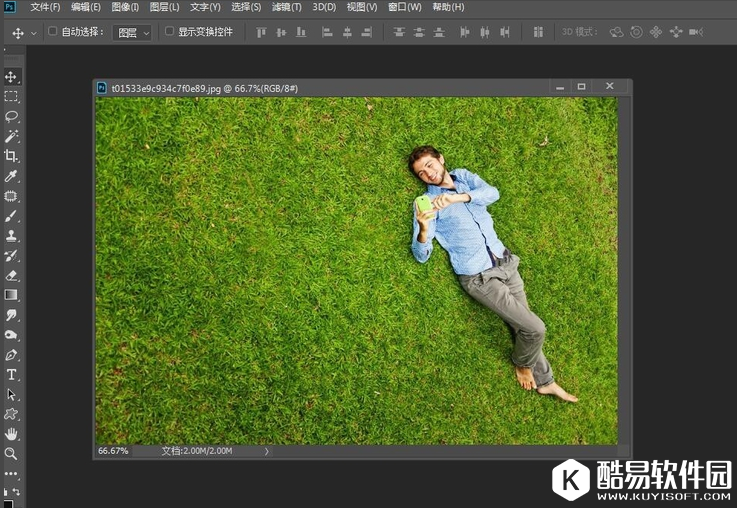Select the Lasso tool
This screenshot has width=737, height=508.
[11, 116]
